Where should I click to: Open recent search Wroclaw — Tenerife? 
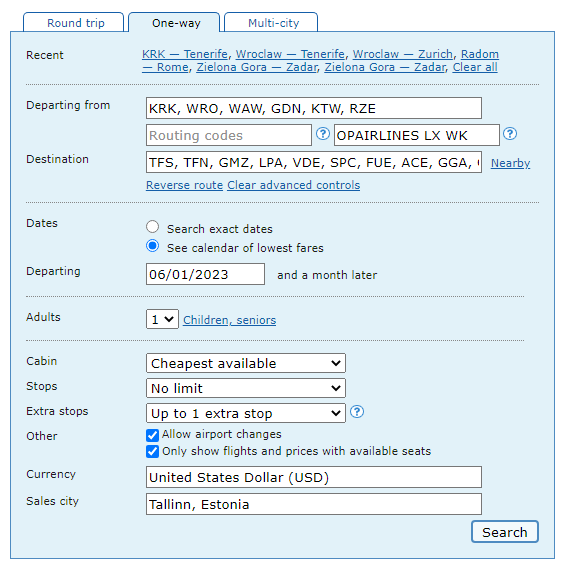pos(290,54)
